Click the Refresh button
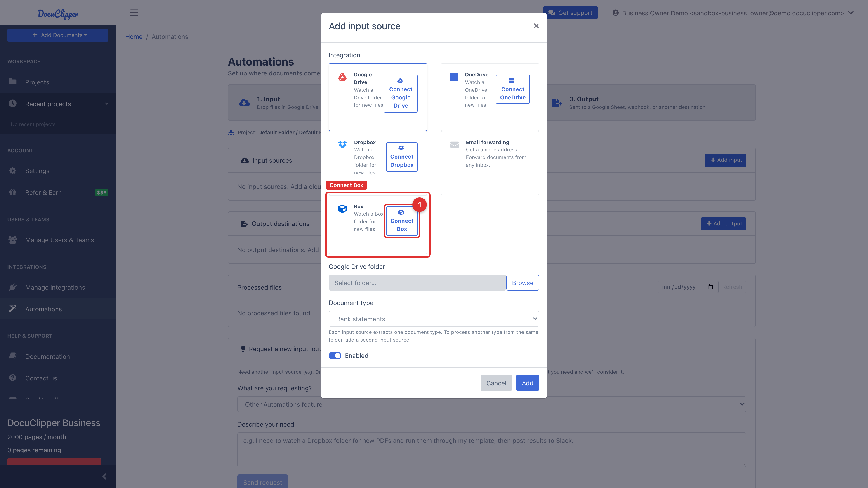868x488 pixels. tap(732, 287)
